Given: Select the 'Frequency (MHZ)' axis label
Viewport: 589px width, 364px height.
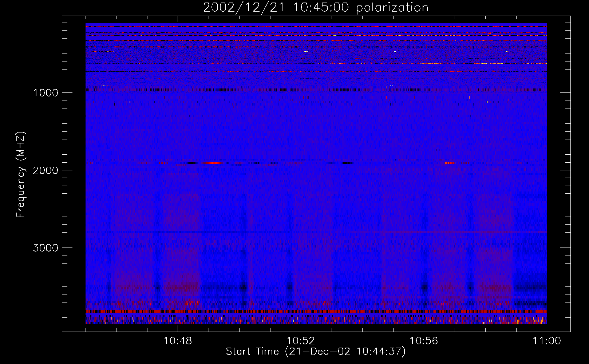Looking at the screenshot, I should pos(21,175).
